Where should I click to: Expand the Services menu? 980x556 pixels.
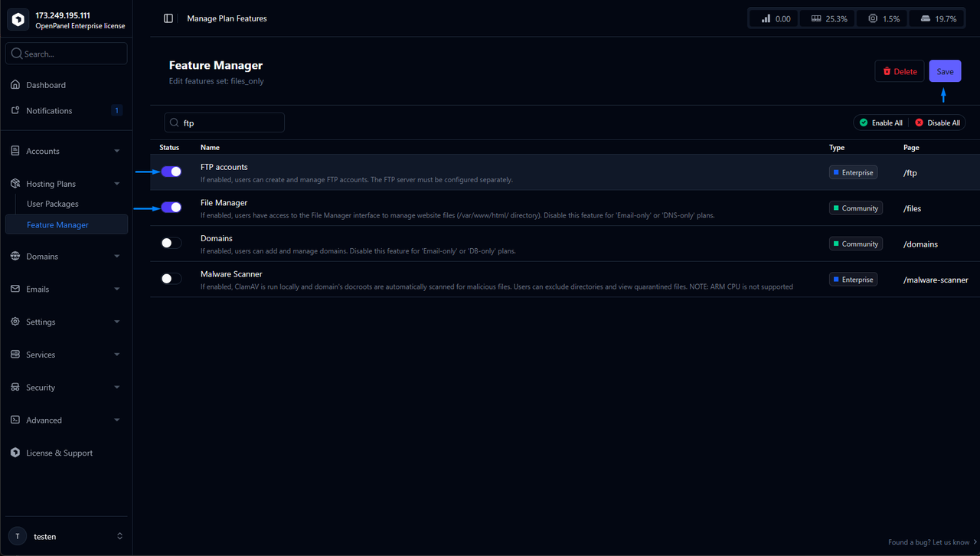click(117, 355)
